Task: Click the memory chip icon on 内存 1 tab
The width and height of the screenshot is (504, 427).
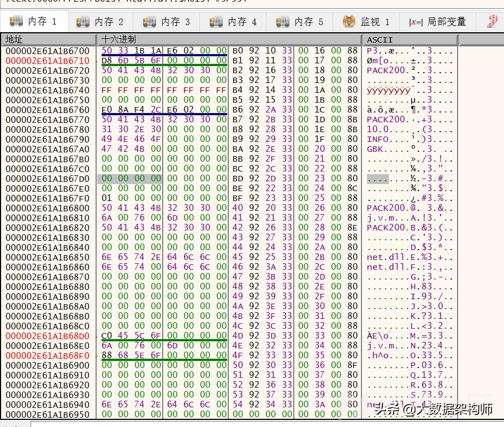Action: 15,22
